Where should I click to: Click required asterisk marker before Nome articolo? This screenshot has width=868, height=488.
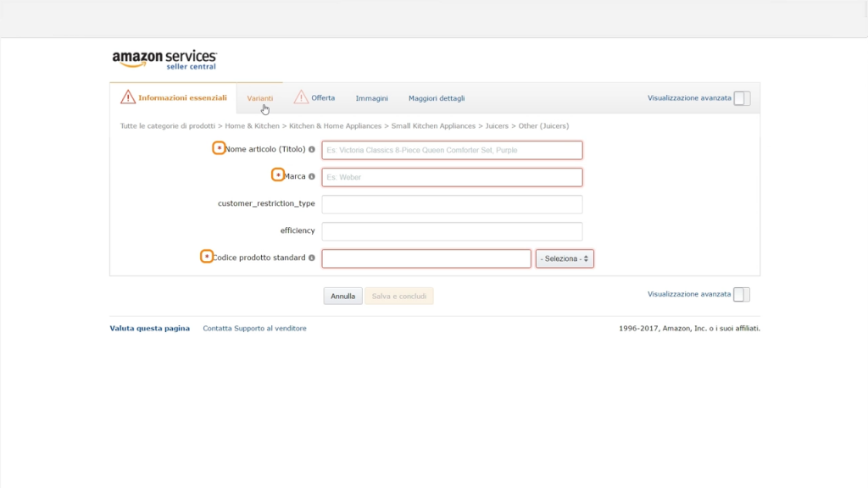(219, 148)
